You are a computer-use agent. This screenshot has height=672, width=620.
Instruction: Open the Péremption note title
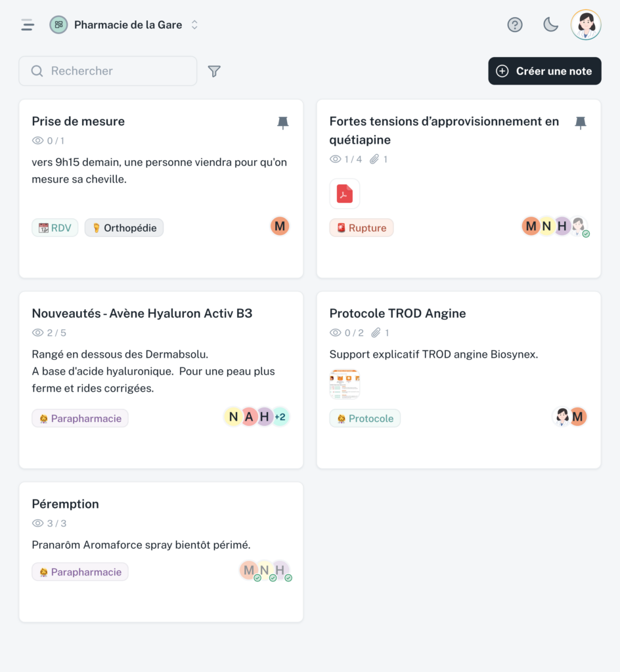coord(65,504)
